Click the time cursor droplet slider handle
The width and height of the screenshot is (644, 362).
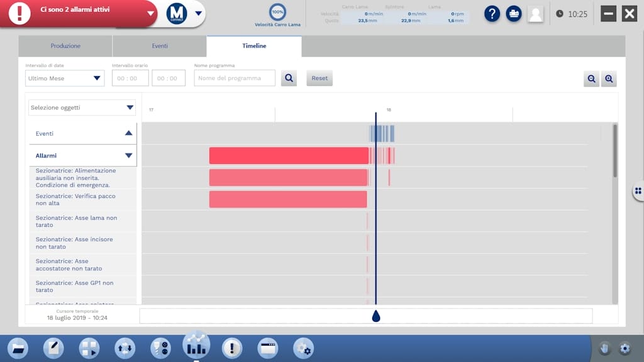click(x=376, y=315)
